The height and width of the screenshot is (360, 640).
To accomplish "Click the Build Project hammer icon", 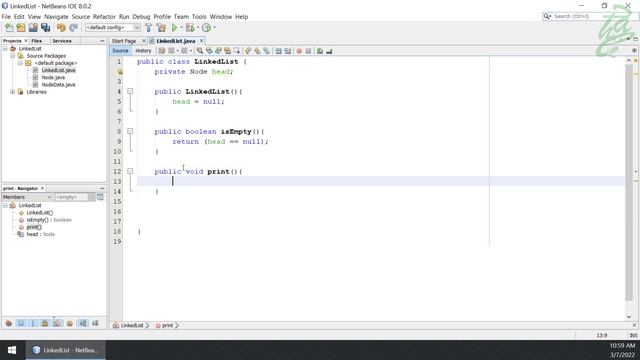I will (x=149, y=27).
